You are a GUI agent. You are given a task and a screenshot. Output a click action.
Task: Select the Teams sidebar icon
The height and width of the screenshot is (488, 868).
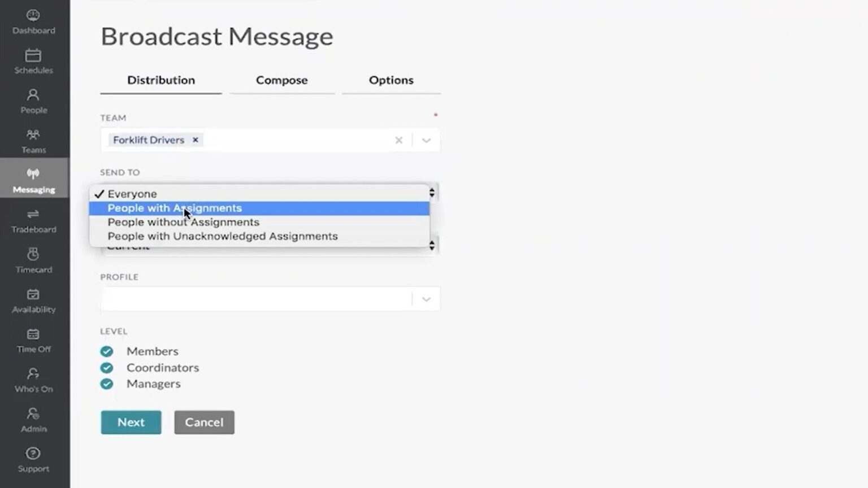[33, 136]
